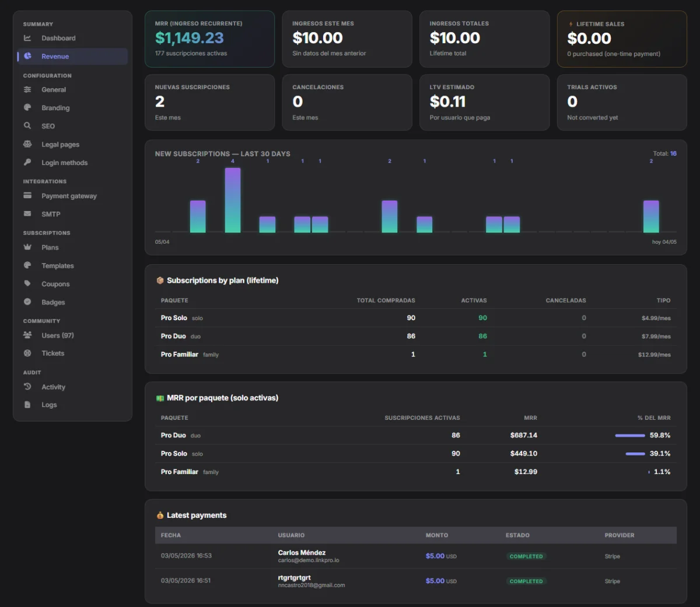700x607 pixels.
Task: Click the Legal pages scales icon
Action: coord(27,144)
